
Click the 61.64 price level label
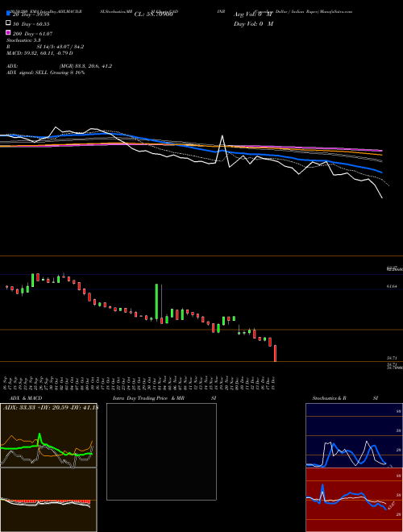[391, 287]
